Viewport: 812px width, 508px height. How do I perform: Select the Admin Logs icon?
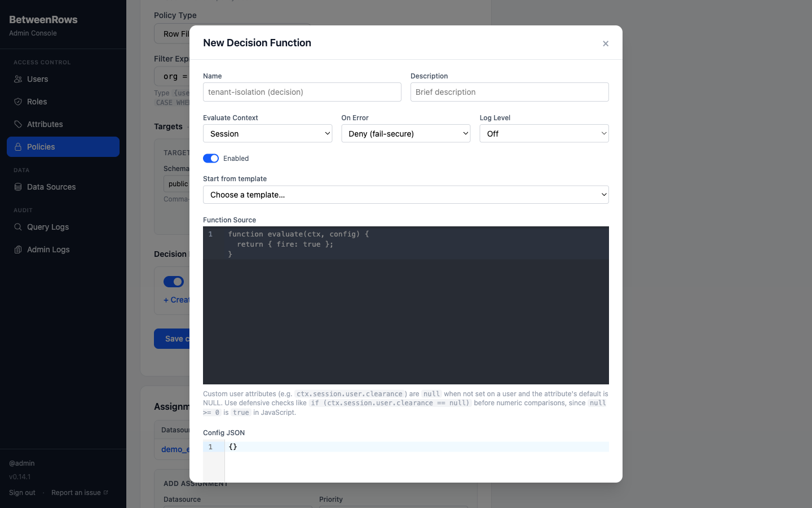tap(19, 249)
